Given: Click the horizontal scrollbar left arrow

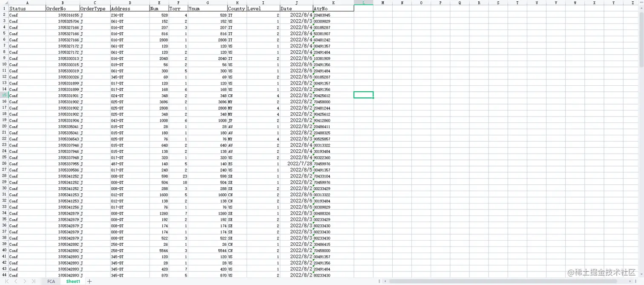Looking at the screenshot, I should click(385, 281).
